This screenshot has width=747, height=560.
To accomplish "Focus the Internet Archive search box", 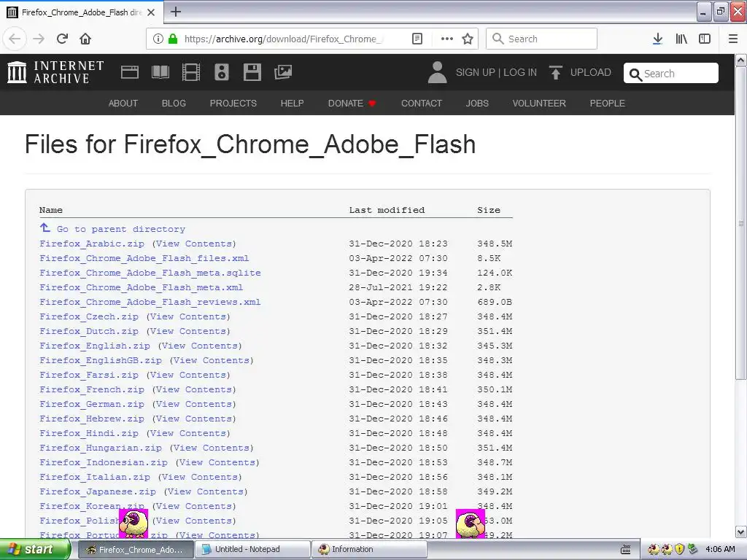I will point(671,74).
